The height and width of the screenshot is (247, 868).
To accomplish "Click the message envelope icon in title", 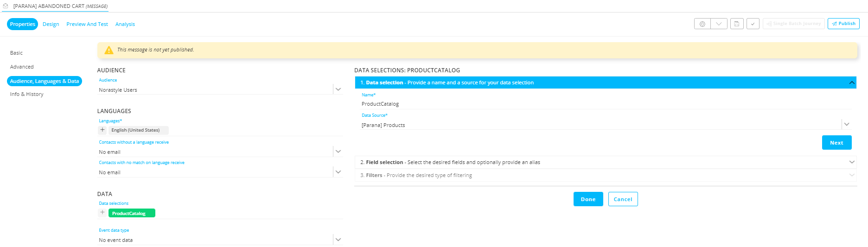I will point(6,6).
